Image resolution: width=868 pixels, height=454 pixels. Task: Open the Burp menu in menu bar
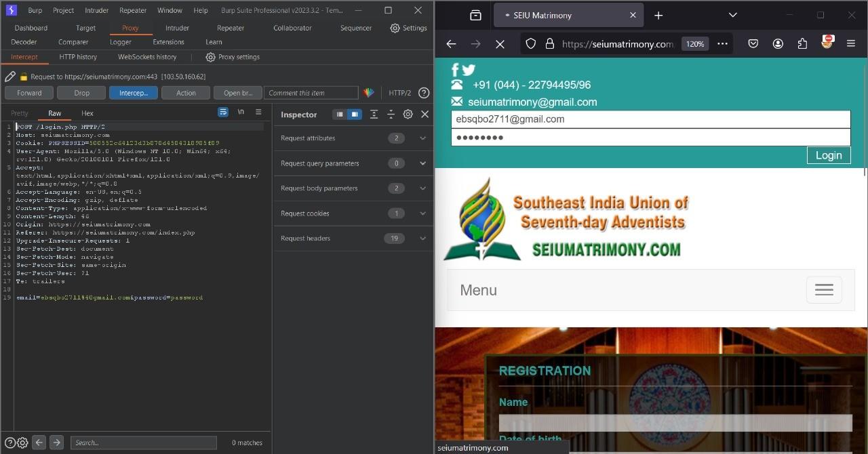[35, 10]
